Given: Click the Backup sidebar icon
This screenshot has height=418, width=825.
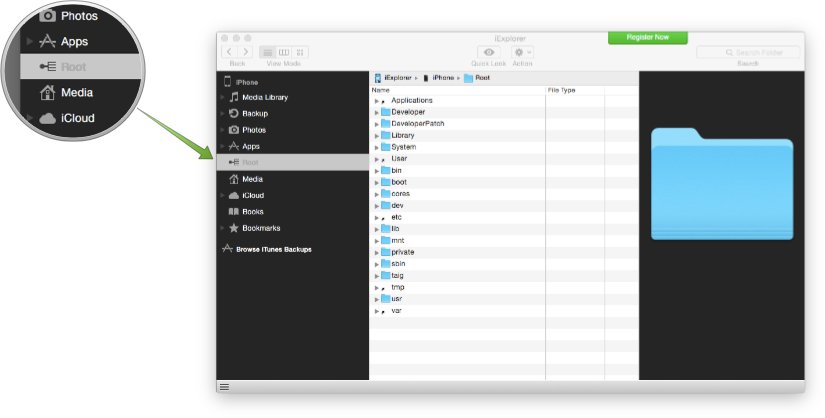Looking at the screenshot, I should point(234,113).
